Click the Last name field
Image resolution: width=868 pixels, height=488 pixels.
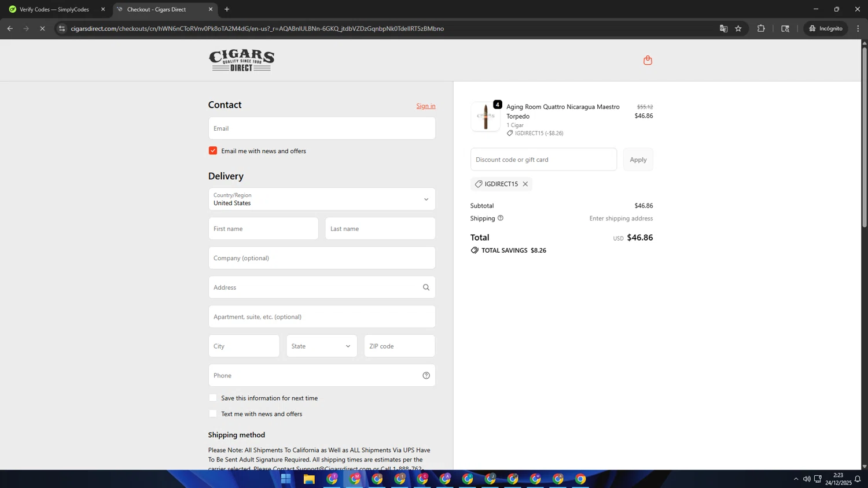[380, 228]
